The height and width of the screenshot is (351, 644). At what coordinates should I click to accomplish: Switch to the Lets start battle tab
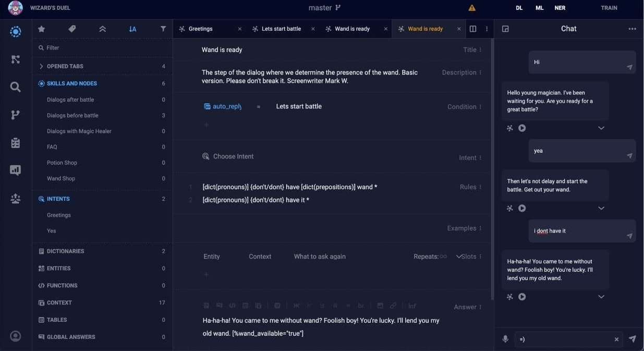tap(281, 29)
